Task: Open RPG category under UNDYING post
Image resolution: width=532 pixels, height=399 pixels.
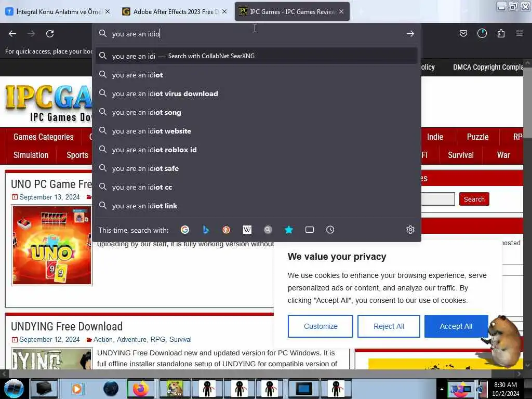Action: click(x=158, y=340)
